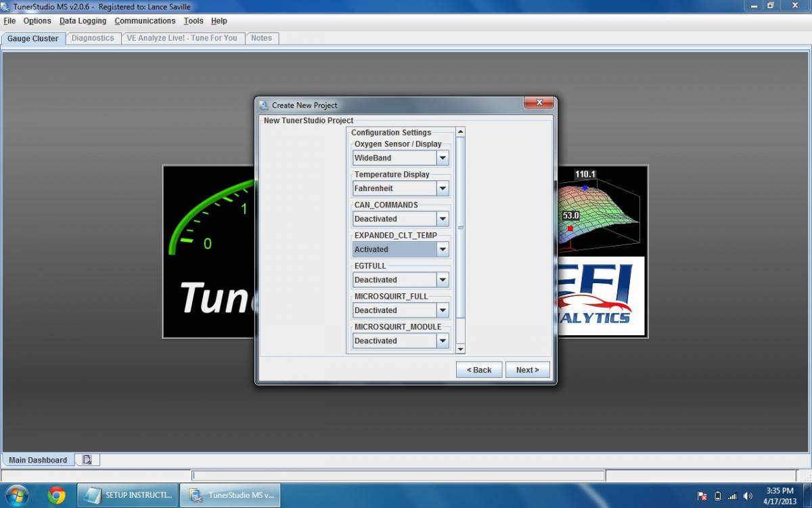812x508 pixels.
Task: Open the Tools menu
Action: [x=194, y=21]
